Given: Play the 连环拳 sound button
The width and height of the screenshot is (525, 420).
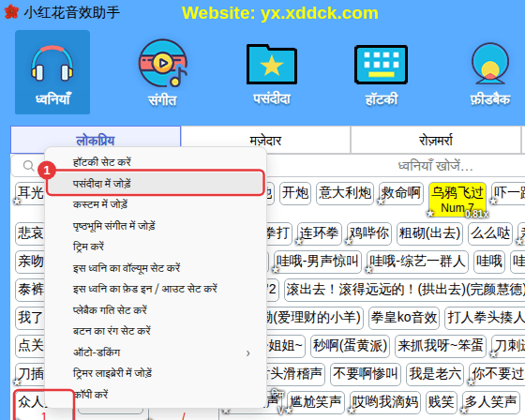Looking at the screenshot, I should point(320,233).
